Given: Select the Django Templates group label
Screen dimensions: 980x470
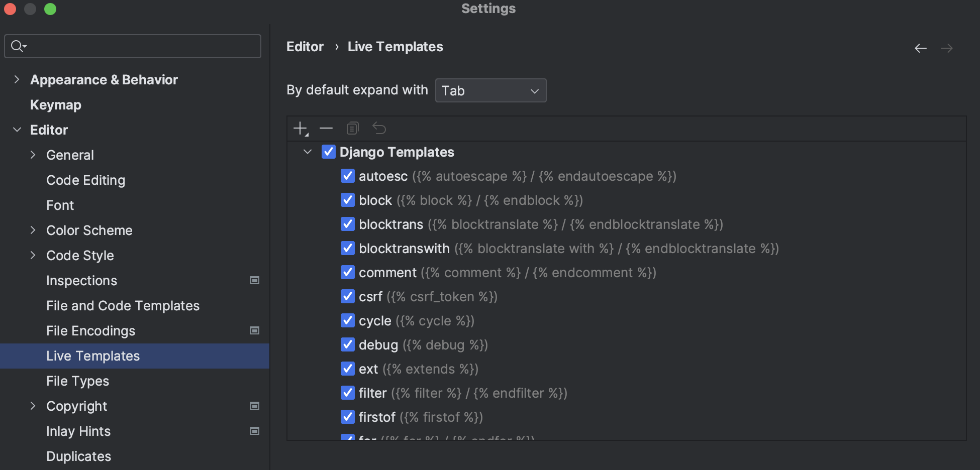Looking at the screenshot, I should (397, 152).
